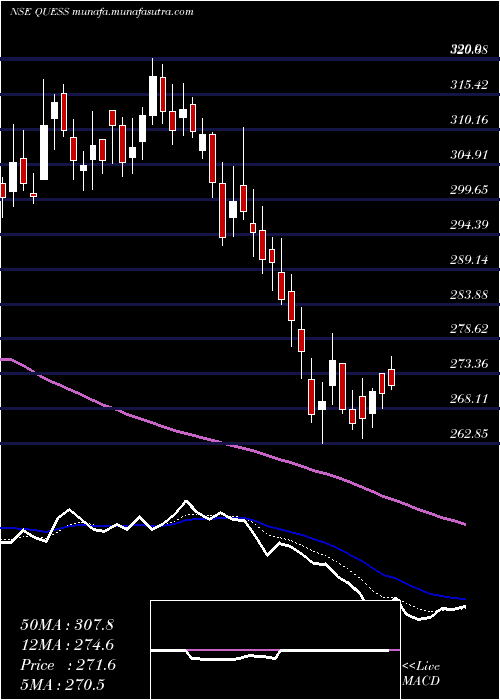Viewport: 500px width, 700px height.
Task: Click the Live MACD label
Action: pyautogui.click(x=421, y=674)
